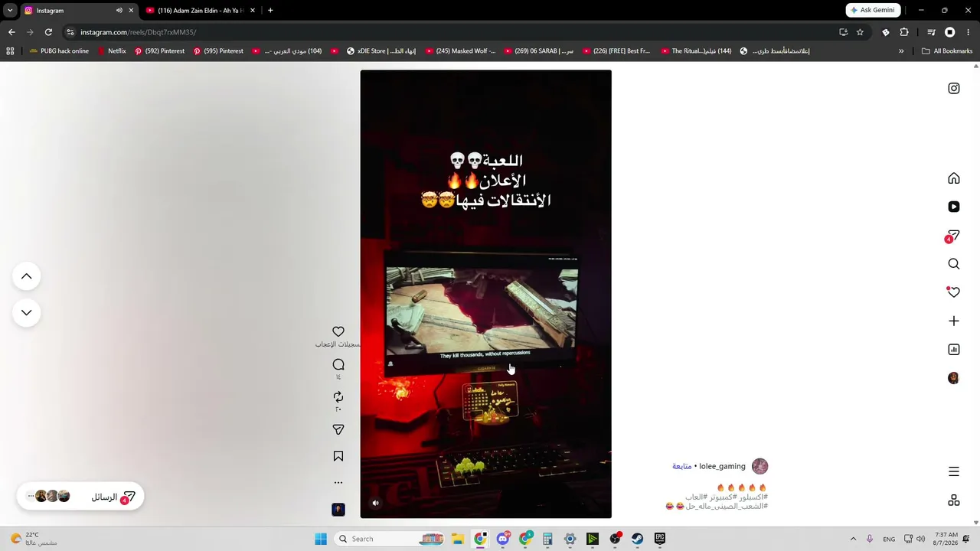Screen dimensions: 980x551
Task: Open your profile from sidebar avatar
Action: (x=953, y=378)
